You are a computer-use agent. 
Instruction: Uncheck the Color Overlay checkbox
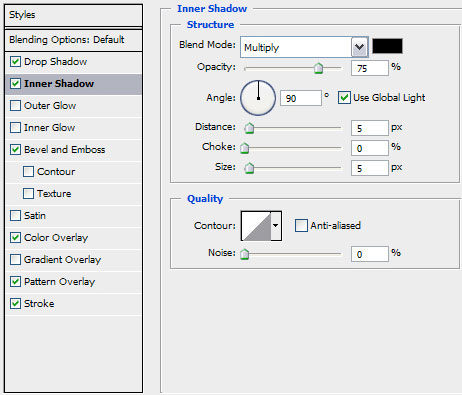pyautogui.click(x=15, y=238)
